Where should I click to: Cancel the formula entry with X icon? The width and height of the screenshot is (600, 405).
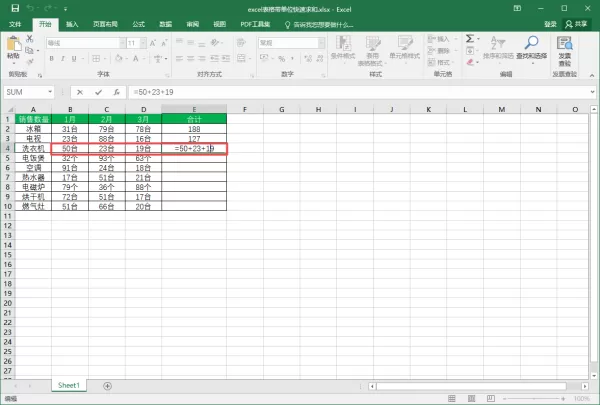coord(80,92)
